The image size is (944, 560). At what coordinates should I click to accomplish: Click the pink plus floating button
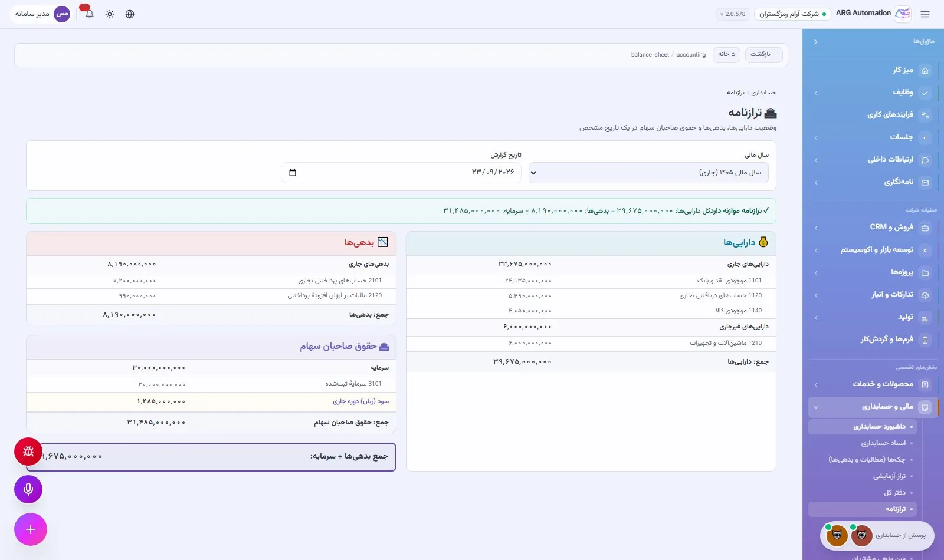click(31, 529)
